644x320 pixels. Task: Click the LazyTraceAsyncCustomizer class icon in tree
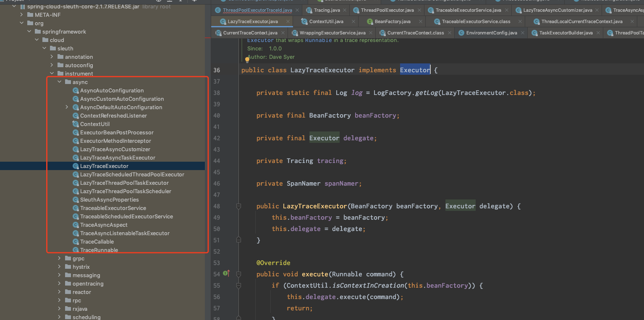pos(76,150)
